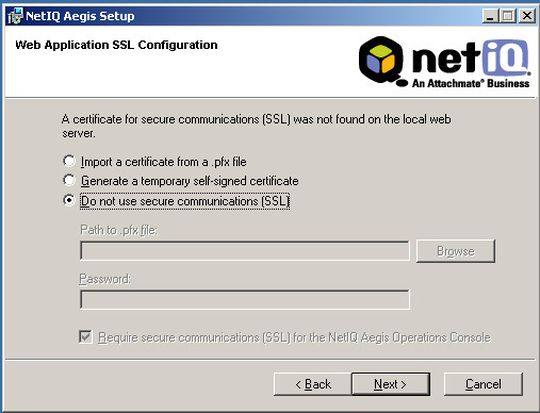Click the netIQ wordmark text
Screen dimensions: 540x413
click(471, 58)
